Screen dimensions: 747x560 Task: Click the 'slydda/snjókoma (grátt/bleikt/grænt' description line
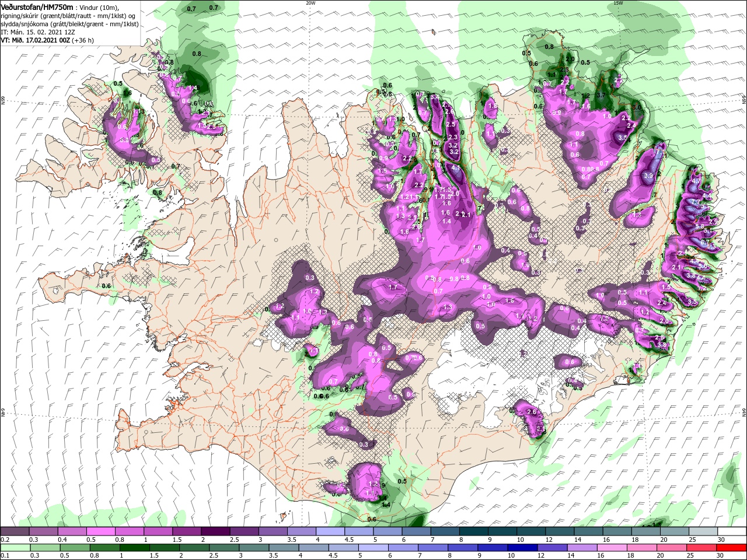click(x=69, y=24)
